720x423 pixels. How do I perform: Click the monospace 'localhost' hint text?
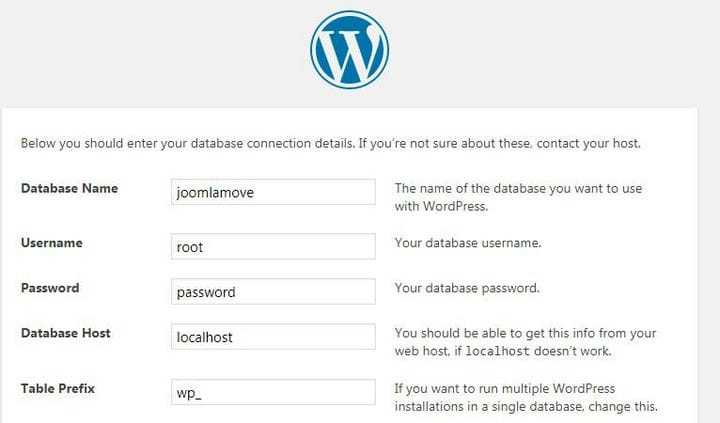(x=497, y=351)
